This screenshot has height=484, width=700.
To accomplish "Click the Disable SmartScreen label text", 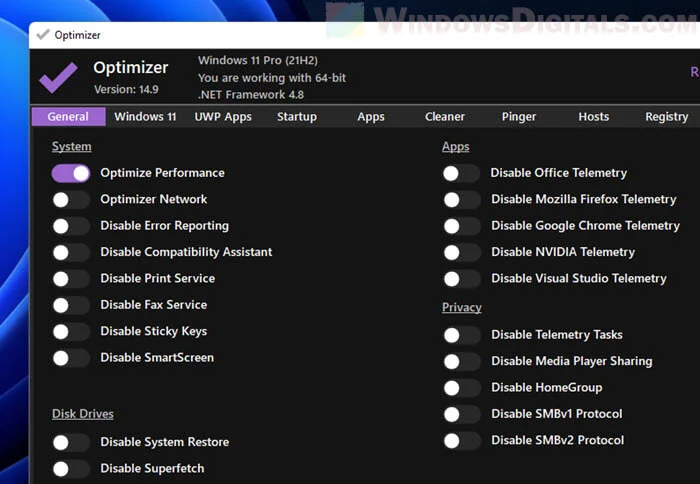I will pyautogui.click(x=157, y=358).
